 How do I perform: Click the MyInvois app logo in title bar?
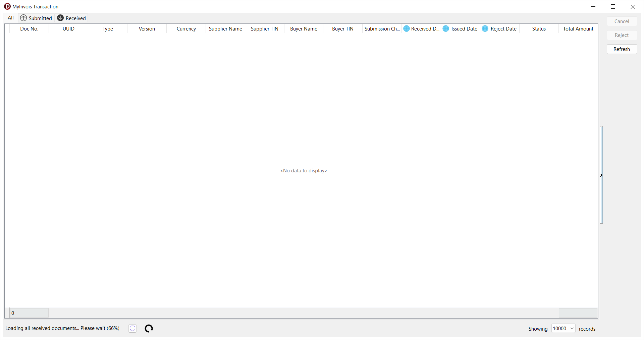click(7, 6)
